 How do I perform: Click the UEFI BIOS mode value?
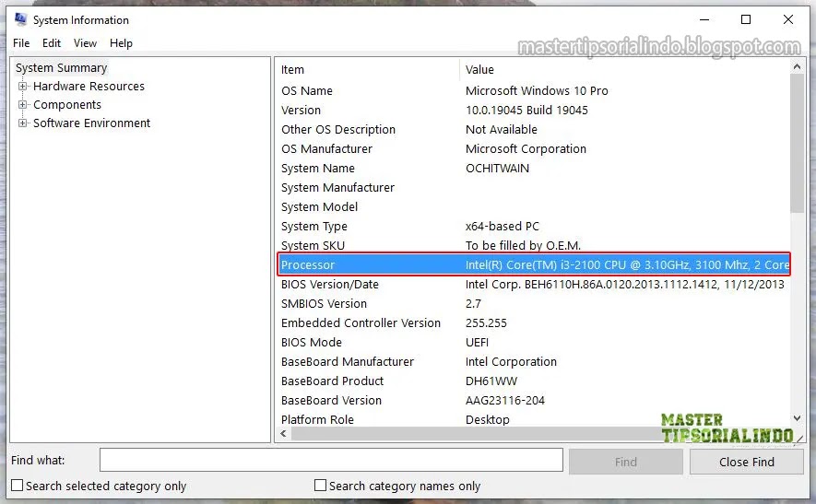pyautogui.click(x=477, y=342)
